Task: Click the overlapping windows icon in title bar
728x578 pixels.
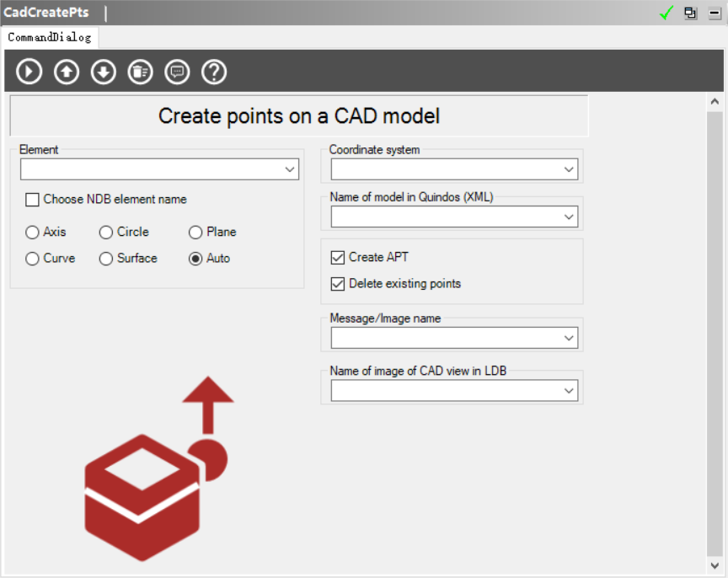Action: (690, 13)
